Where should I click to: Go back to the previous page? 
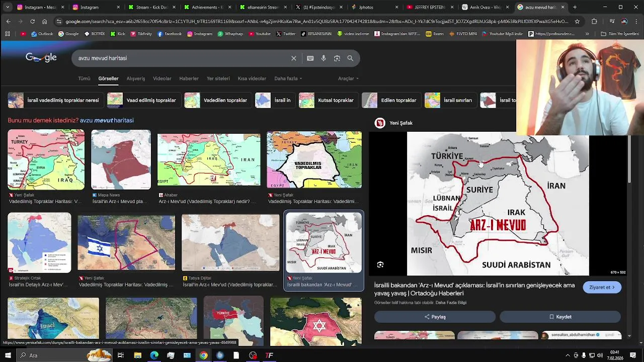[8, 22]
